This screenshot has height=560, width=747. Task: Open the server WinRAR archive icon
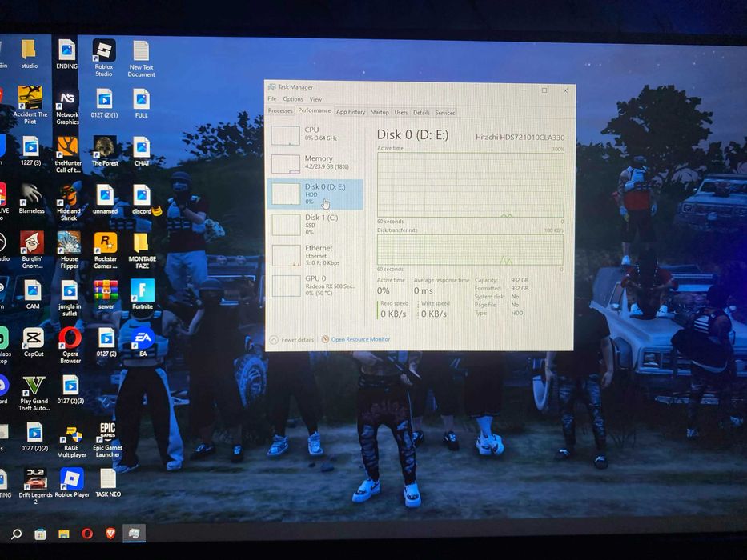pos(106,294)
